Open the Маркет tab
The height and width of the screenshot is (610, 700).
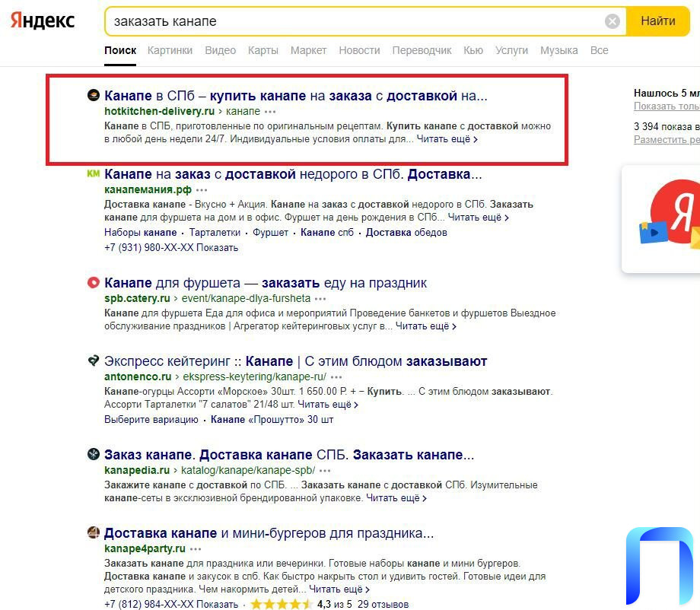(308, 50)
